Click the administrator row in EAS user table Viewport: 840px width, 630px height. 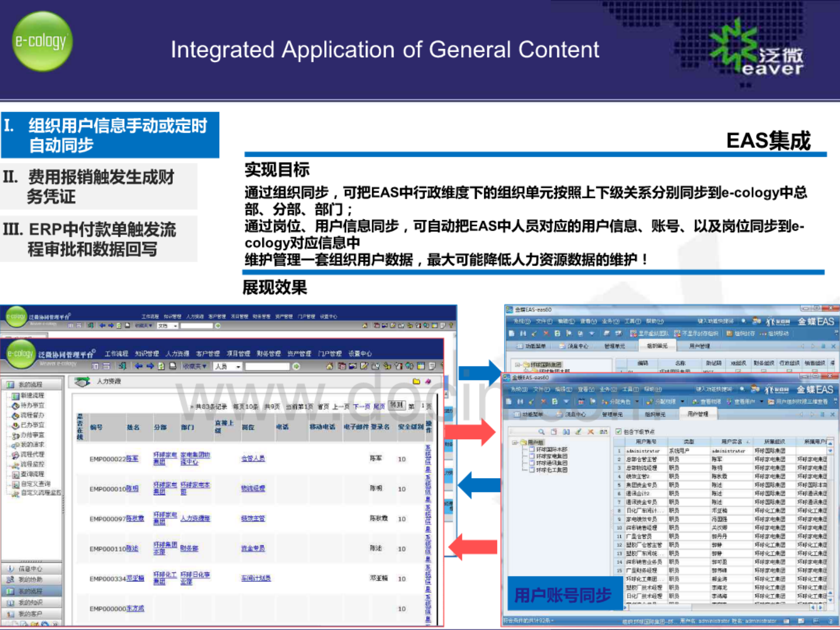click(722, 451)
